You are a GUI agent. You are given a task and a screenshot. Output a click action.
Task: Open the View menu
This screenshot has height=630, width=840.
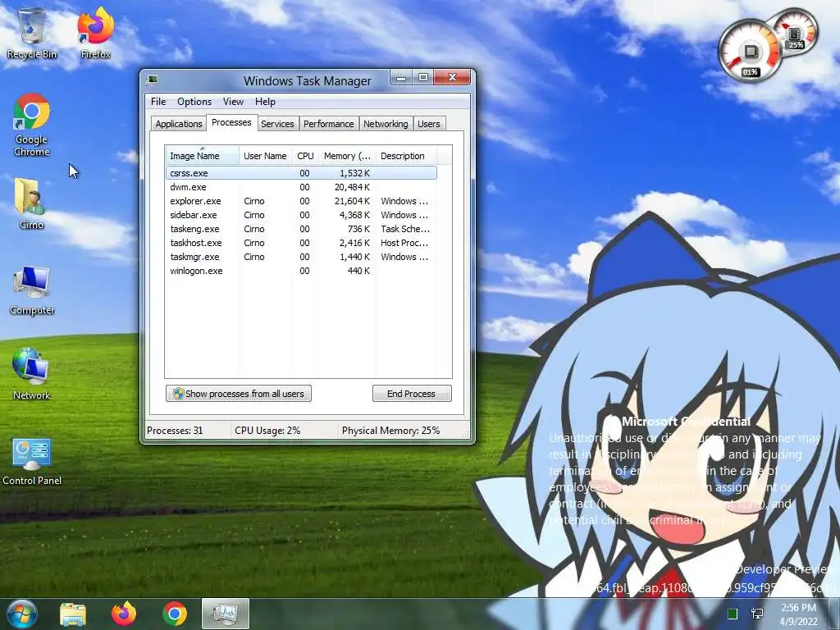pos(233,101)
